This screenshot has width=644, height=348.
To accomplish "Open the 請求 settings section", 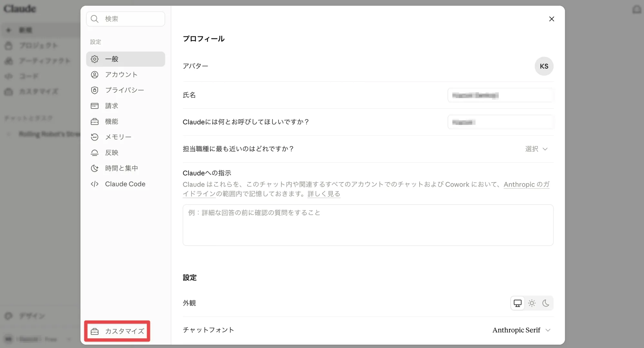I will coord(126,106).
